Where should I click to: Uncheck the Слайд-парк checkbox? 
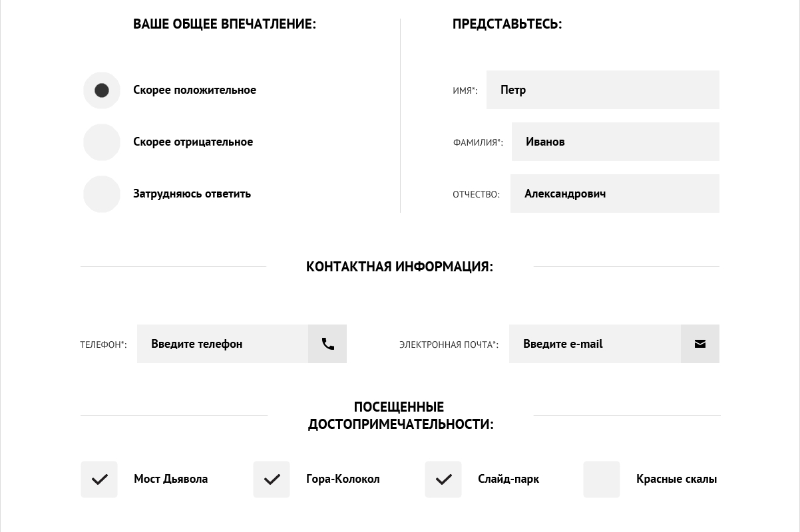click(x=443, y=479)
